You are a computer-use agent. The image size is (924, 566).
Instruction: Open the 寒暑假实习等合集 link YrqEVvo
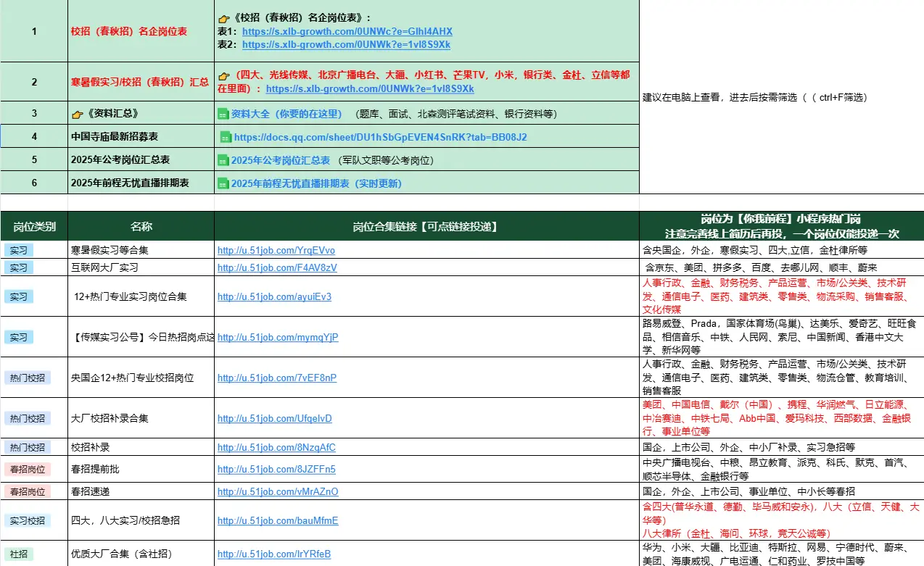[x=276, y=251]
